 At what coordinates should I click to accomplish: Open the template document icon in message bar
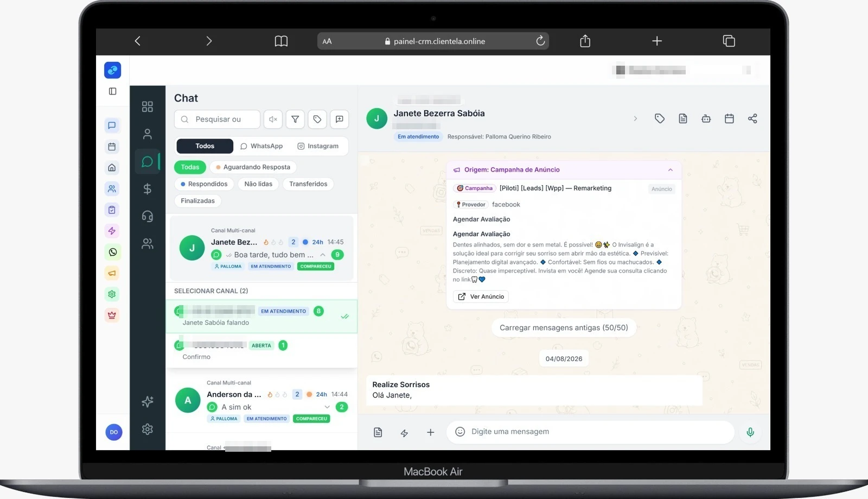378,432
